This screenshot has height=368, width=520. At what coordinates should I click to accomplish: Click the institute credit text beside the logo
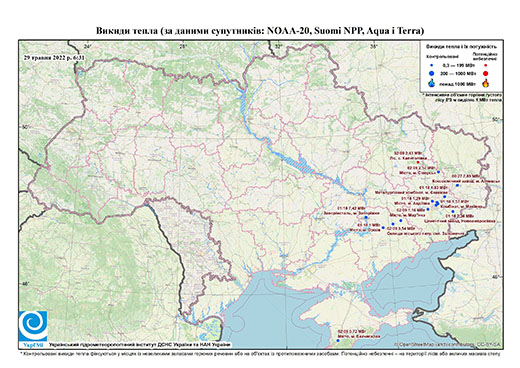pyautogui.click(x=139, y=345)
